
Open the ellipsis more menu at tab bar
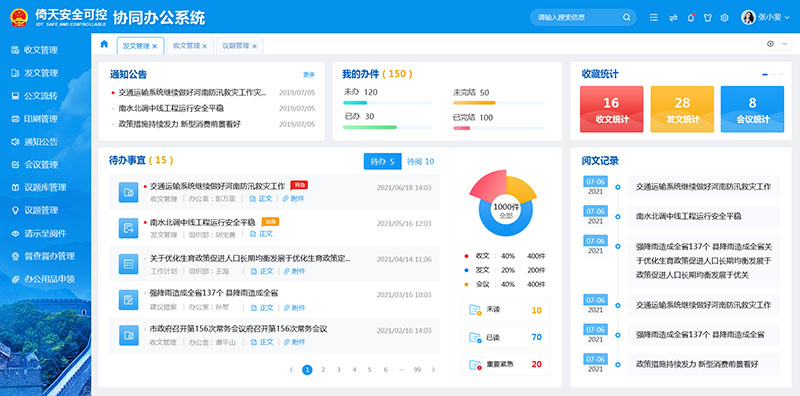(784, 44)
